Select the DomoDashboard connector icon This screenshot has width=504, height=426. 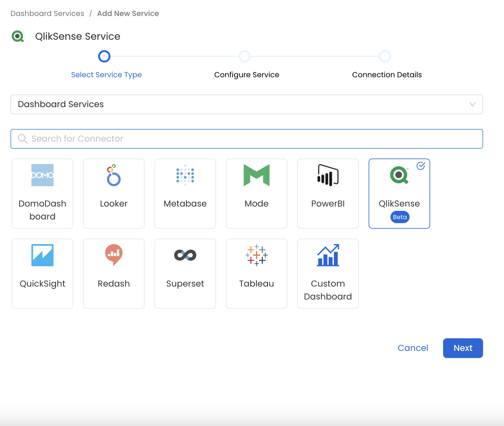coord(42,175)
